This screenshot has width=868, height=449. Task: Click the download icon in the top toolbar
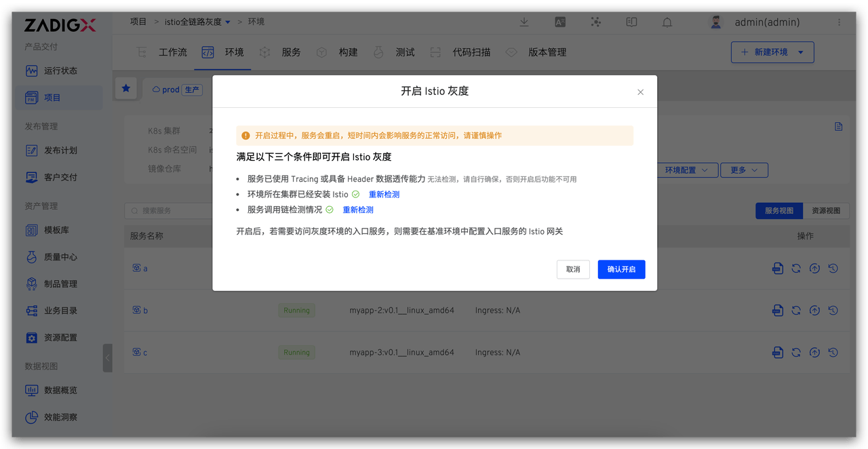(x=524, y=22)
